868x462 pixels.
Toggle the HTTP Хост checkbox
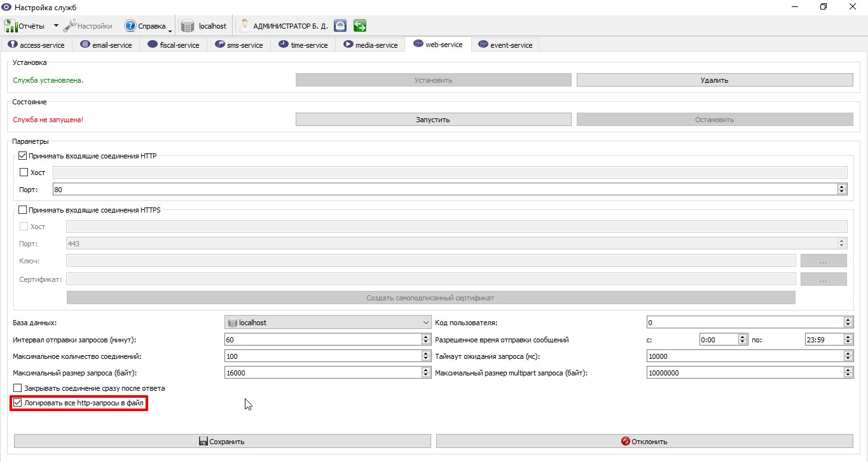[24, 172]
